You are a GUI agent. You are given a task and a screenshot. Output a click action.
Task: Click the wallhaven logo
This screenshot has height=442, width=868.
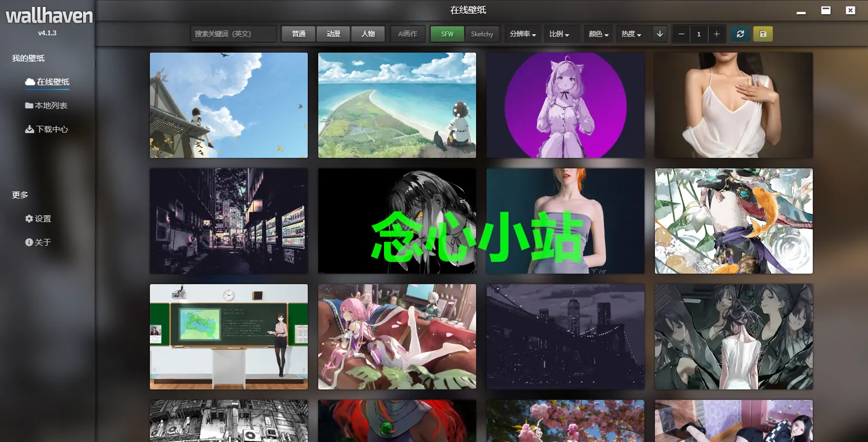pyautogui.click(x=49, y=16)
